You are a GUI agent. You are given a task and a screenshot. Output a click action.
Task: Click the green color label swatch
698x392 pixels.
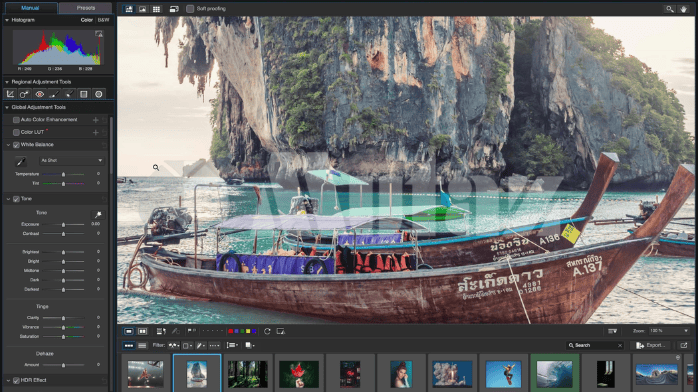(242, 331)
